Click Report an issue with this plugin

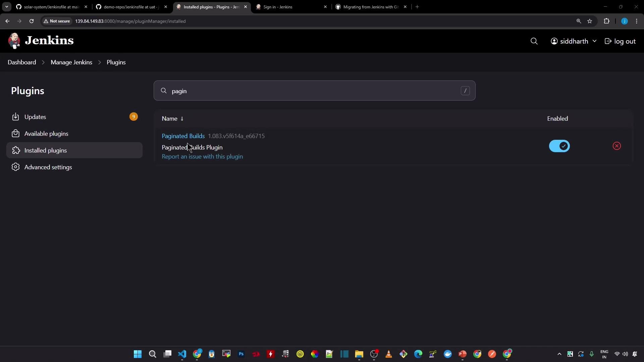[202, 157]
